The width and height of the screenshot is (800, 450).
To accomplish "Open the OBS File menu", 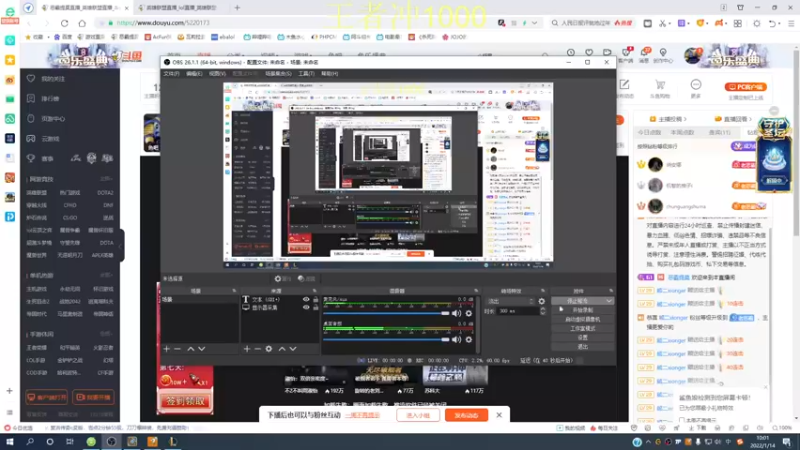I will tap(171, 73).
